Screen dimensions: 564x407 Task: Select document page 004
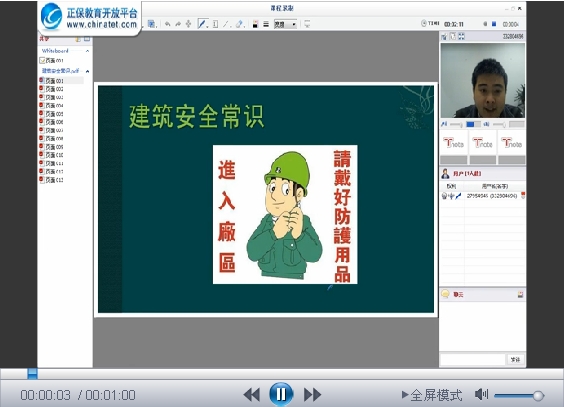tap(51, 105)
